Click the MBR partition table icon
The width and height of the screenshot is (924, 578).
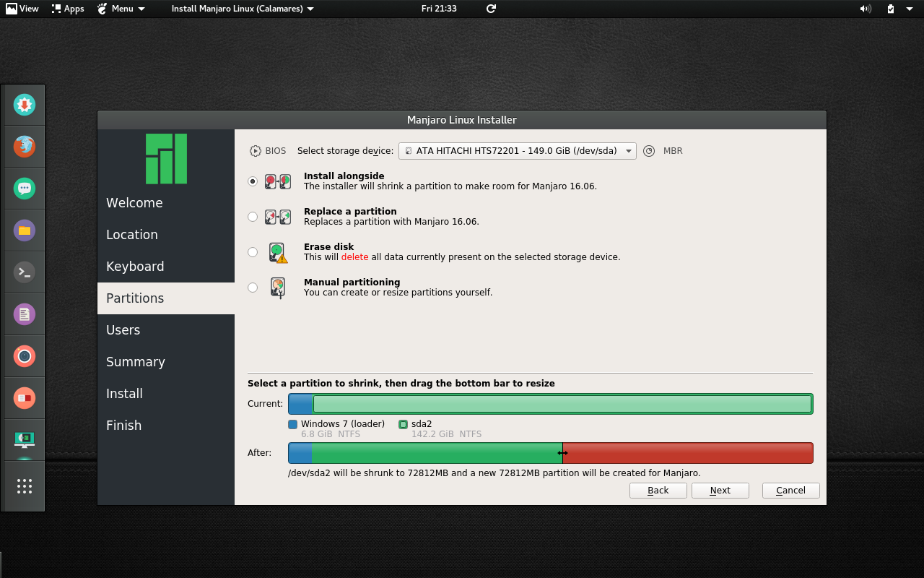click(x=649, y=151)
